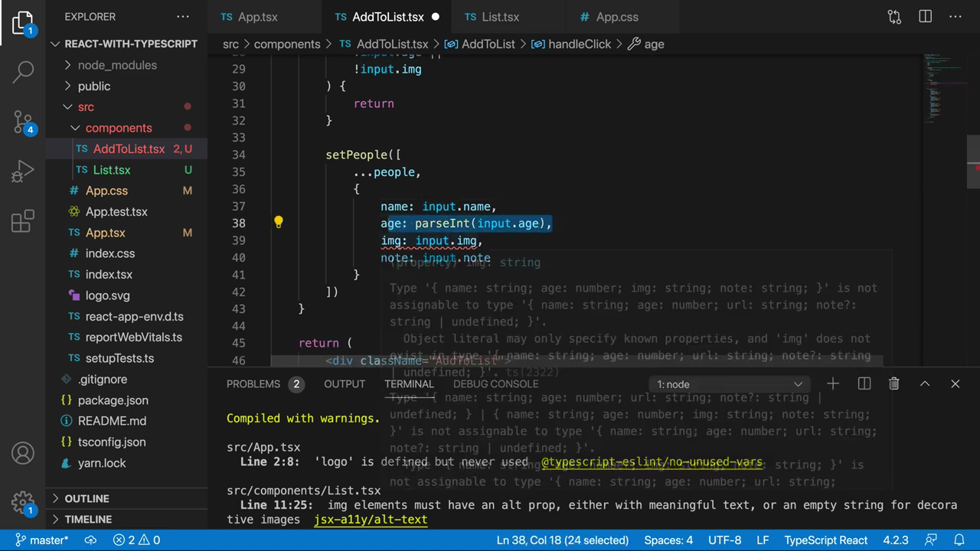Click the lightbulb quick fix on line 38
The image size is (980, 551).
279,223
